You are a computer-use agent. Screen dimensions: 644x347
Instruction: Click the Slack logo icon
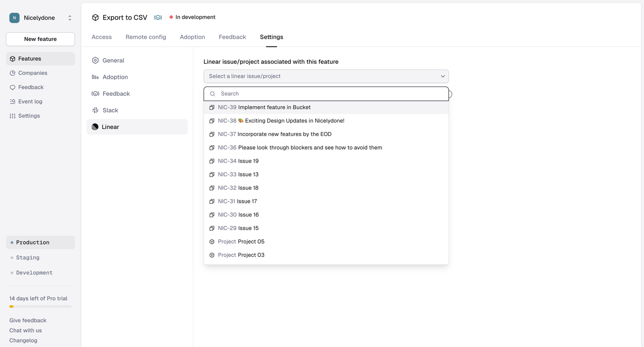click(95, 110)
